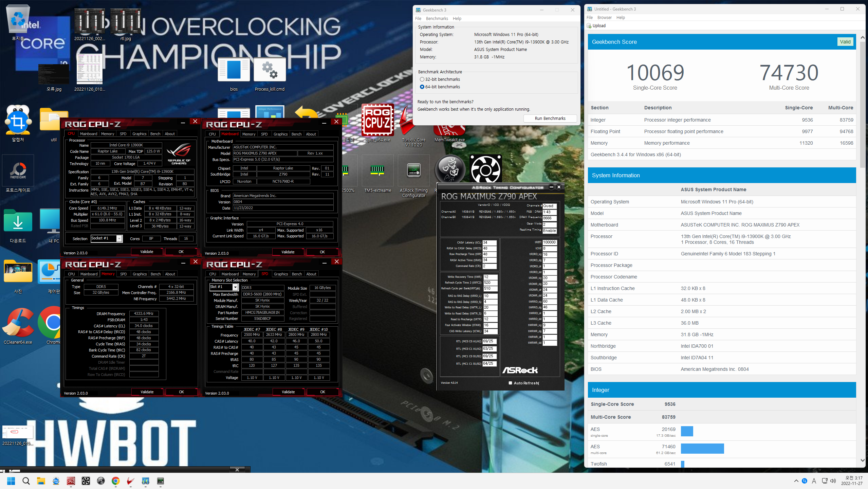
Task: Open the 오류.jpg desktop file
Action: click(54, 77)
